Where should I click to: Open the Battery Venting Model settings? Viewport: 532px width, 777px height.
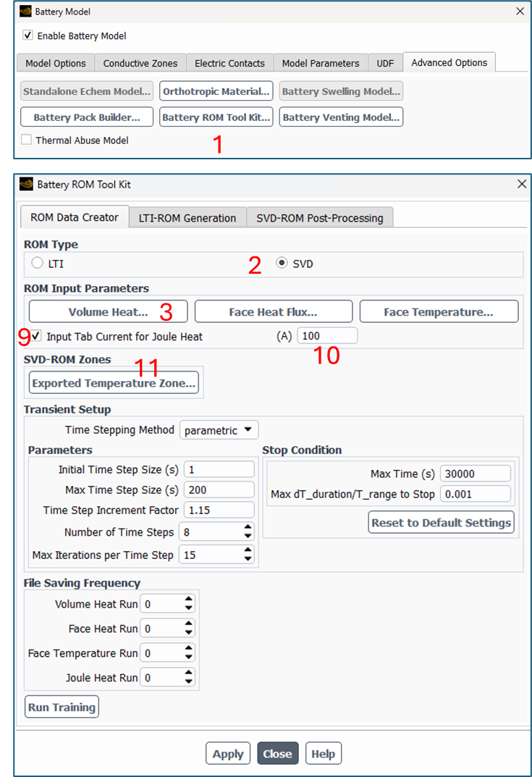340,117
